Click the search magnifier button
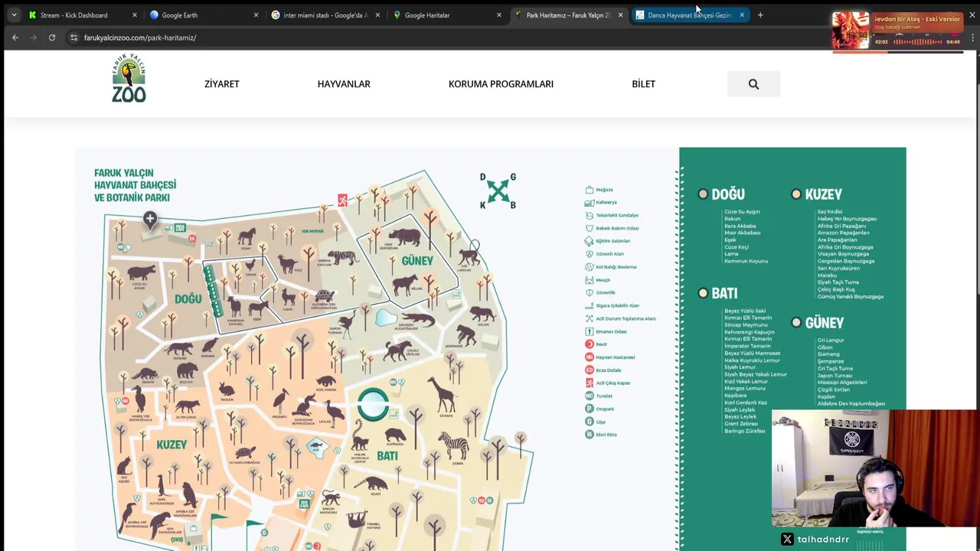Image resolution: width=980 pixels, height=551 pixels. point(753,84)
